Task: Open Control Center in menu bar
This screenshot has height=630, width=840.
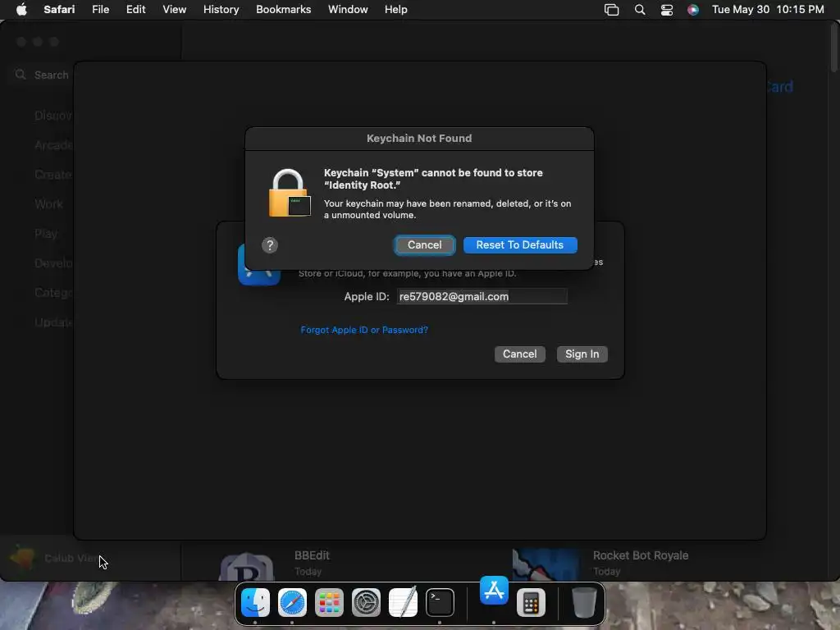Action: (666, 10)
